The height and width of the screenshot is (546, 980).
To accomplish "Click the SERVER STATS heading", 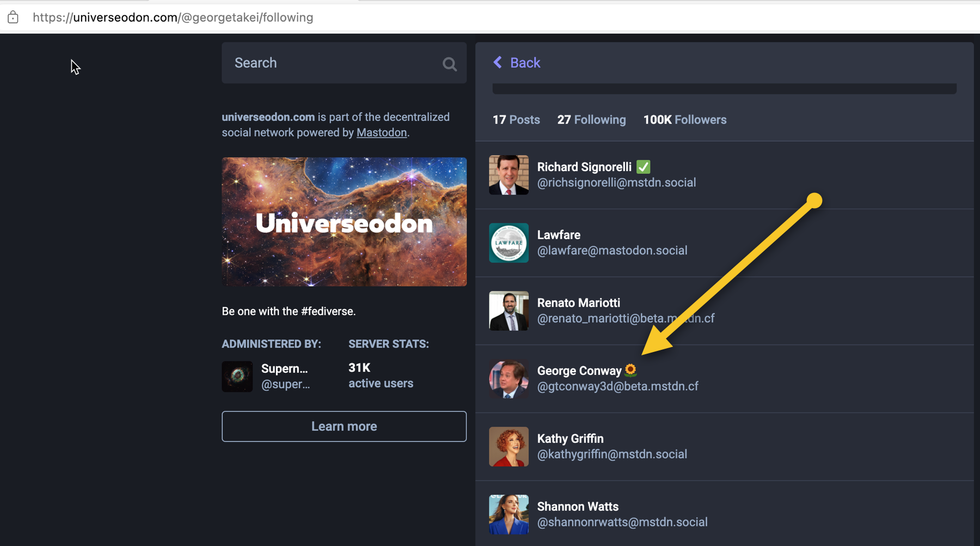I will point(388,344).
